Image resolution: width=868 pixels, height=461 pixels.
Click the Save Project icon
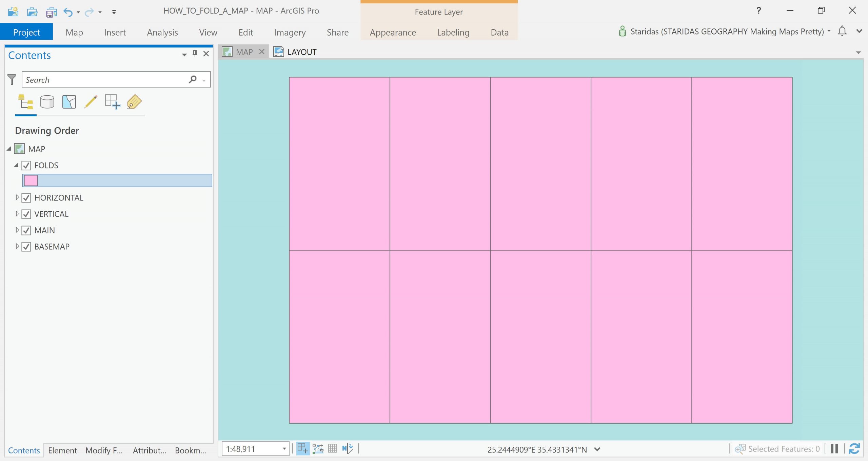pyautogui.click(x=51, y=12)
